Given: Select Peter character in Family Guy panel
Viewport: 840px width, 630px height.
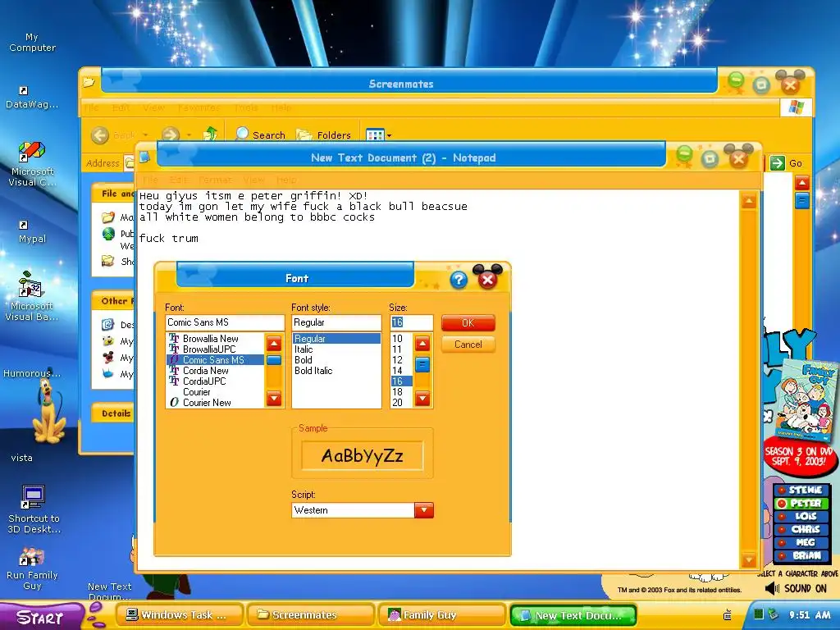Looking at the screenshot, I should pyautogui.click(x=801, y=503).
